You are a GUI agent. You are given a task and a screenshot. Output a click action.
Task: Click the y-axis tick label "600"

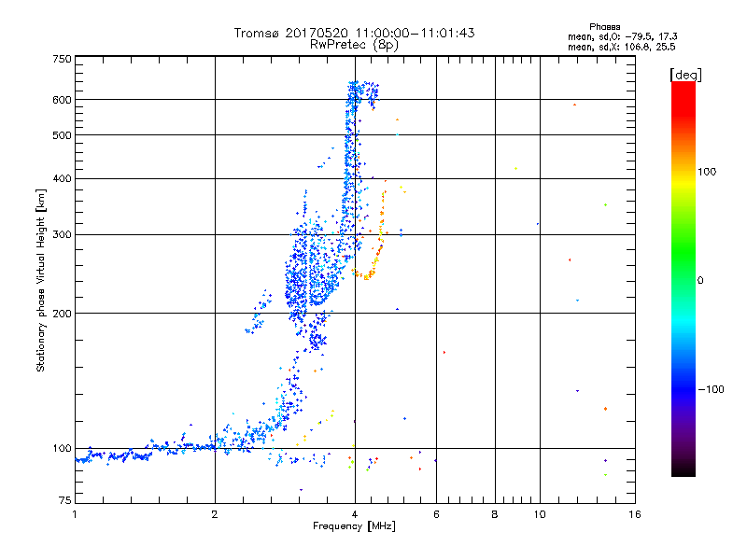tap(62, 100)
